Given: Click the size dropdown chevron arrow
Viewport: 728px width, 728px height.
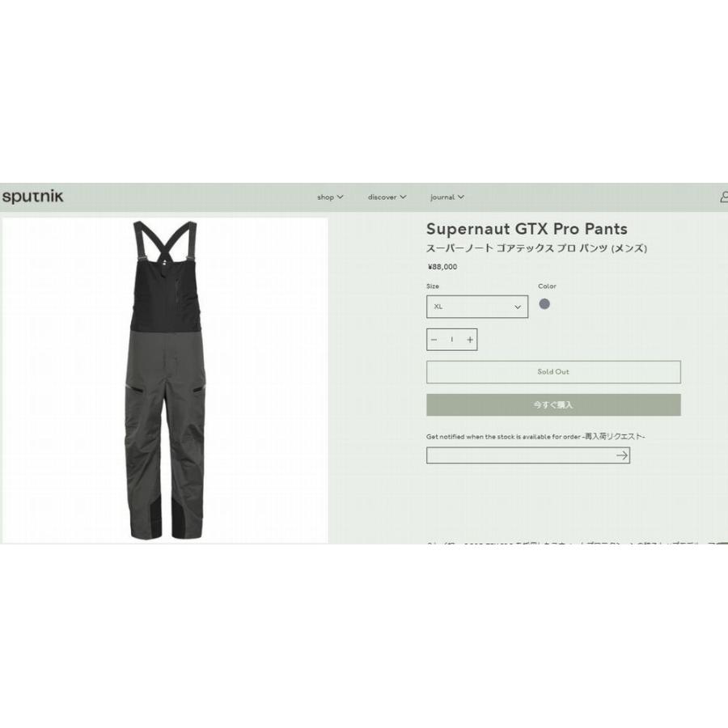Looking at the screenshot, I should [518, 307].
